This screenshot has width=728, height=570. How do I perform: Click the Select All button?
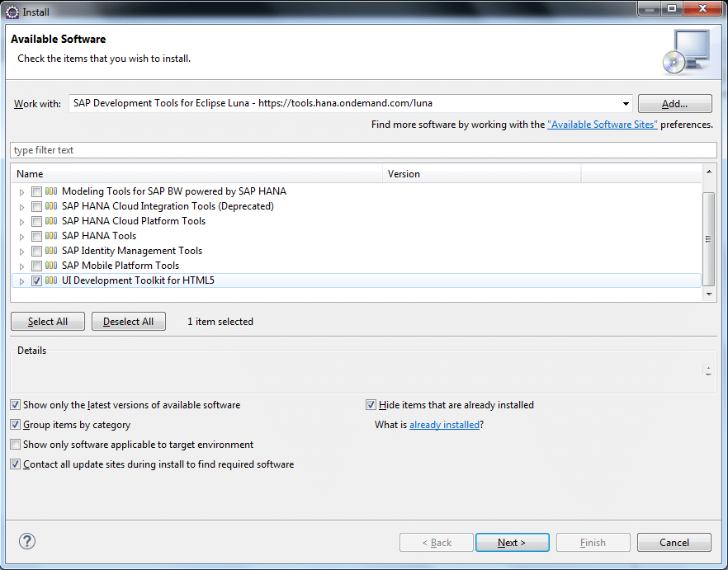48,321
